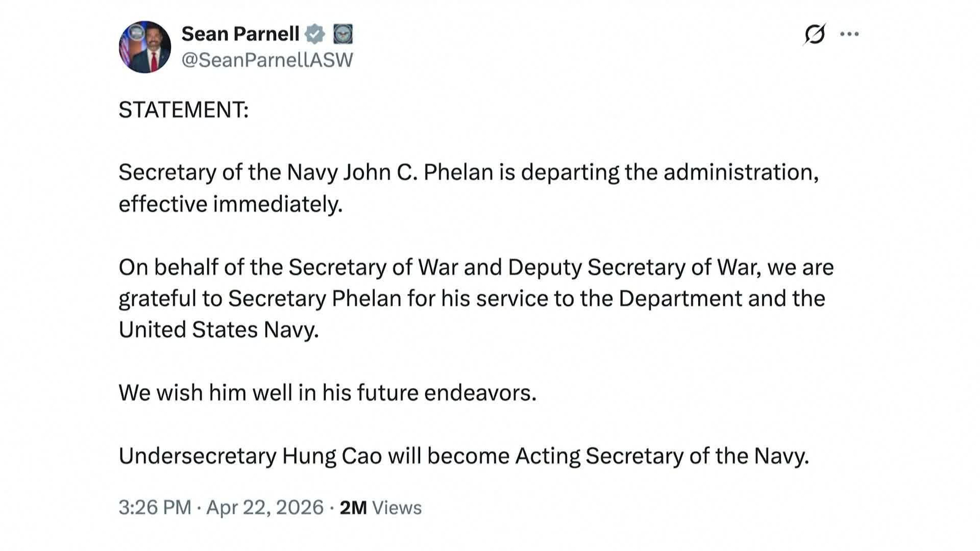
Task: Open the Grok explain post icon
Action: pyautogui.click(x=815, y=34)
